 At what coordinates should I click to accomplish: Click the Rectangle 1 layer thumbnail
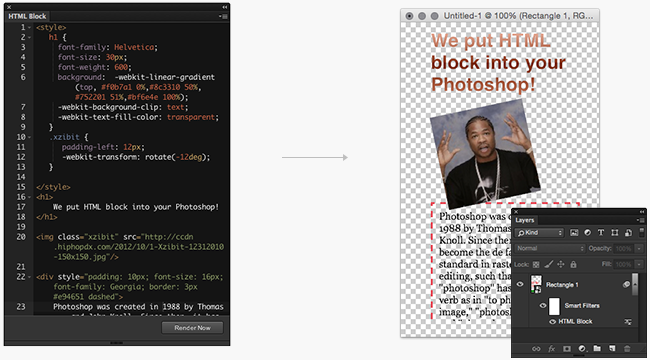[x=536, y=285]
